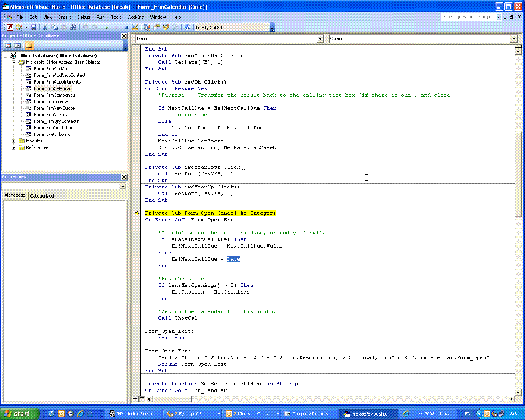
Task: Open the Object Browser icon
Action: [x=166, y=27]
